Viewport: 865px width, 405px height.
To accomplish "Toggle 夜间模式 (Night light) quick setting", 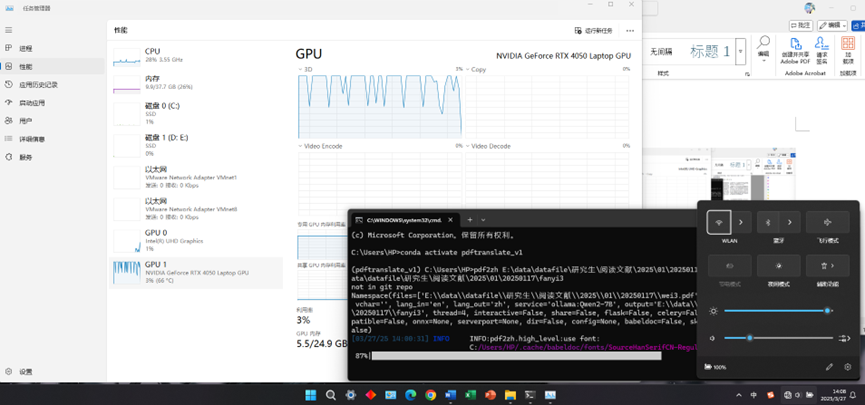I will click(x=778, y=266).
